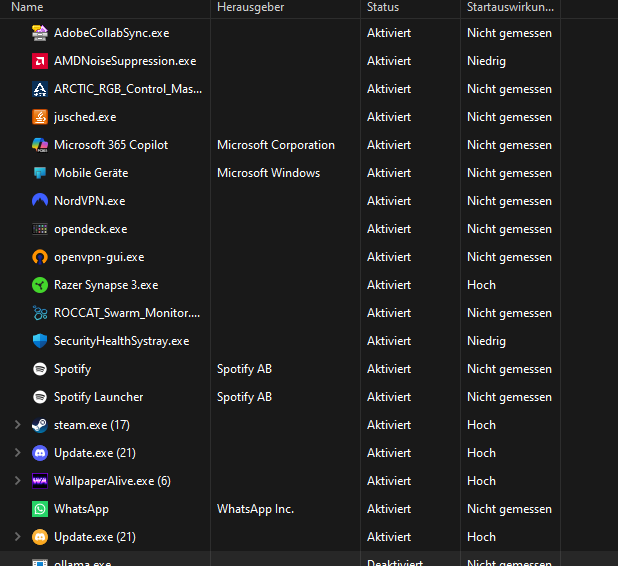Select the Microsoft 365 Copilot name
Viewport: 618px width, 566px height.
pos(111,145)
